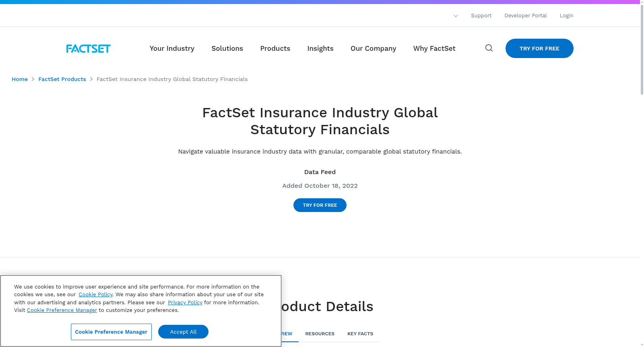Accept all cookies

pos(183,332)
